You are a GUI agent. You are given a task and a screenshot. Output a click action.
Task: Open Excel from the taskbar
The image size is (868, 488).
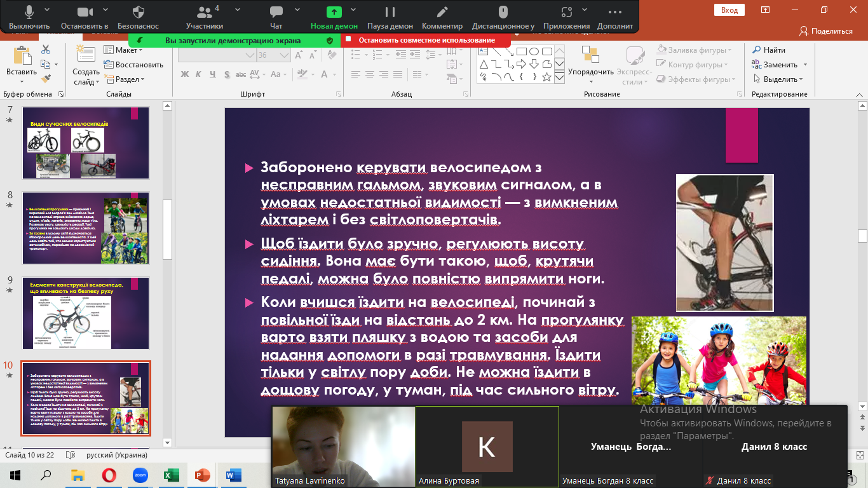tap(172, 475)
